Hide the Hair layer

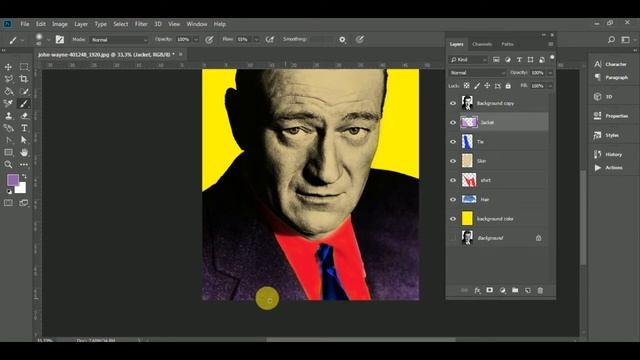(x=453, y=199)
